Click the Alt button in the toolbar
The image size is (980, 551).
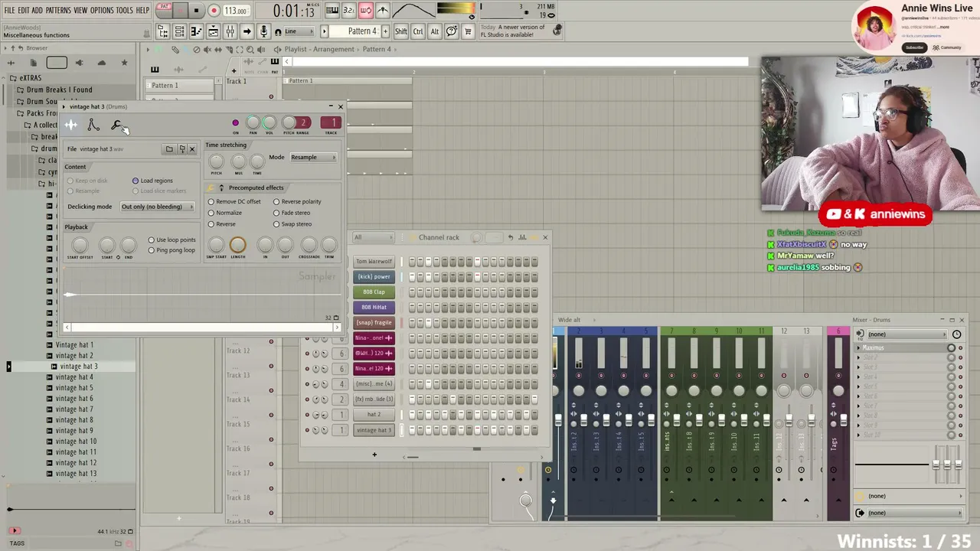click(435, 31)
